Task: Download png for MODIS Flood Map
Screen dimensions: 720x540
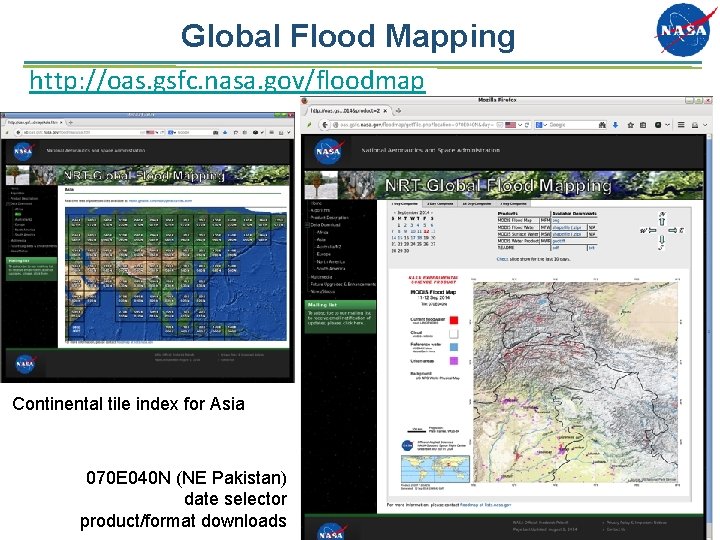Action: (556, 220)
